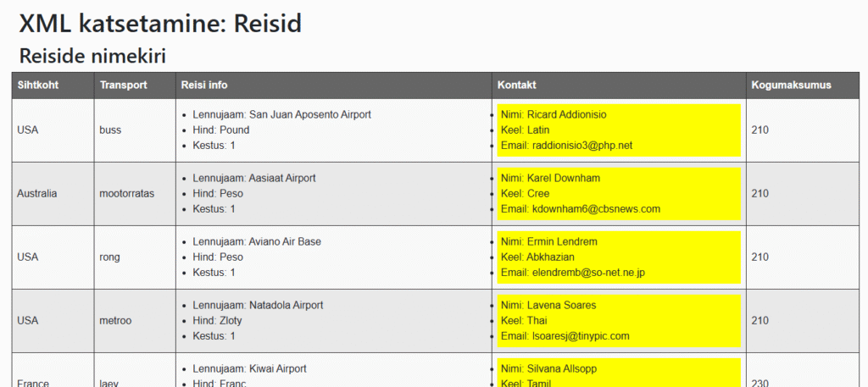Click the "mootorratas" transport cell
The height and width of the screenshot is (387, 868).
[127, 193]
